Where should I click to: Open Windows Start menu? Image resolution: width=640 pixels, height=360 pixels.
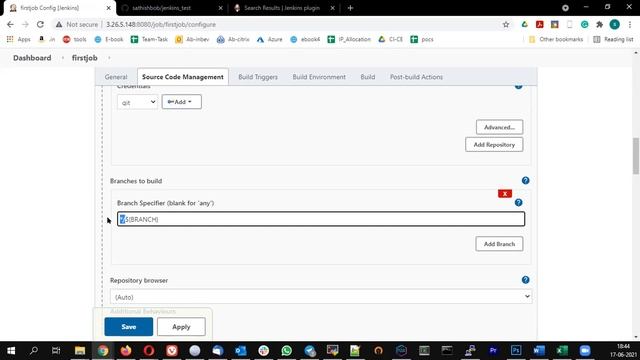(11, 351)
